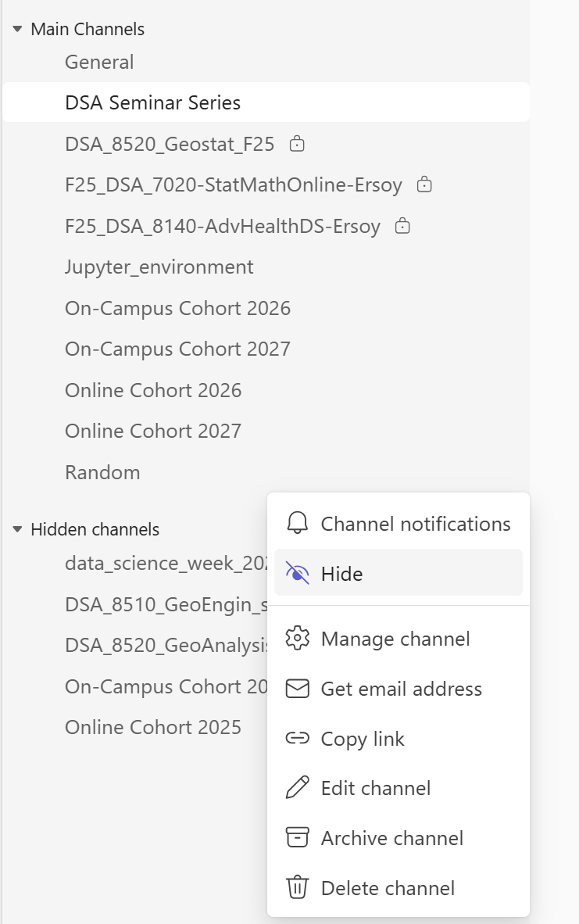Collapse the Main Channels section
Screen dimensions: 579x924
tap(18, 29)
